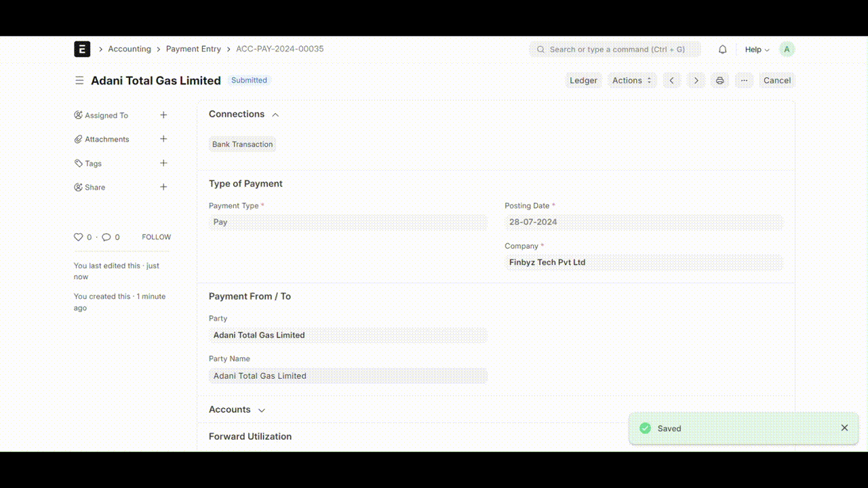
Task: Open the notifications bell
Action: click(723, 49)
